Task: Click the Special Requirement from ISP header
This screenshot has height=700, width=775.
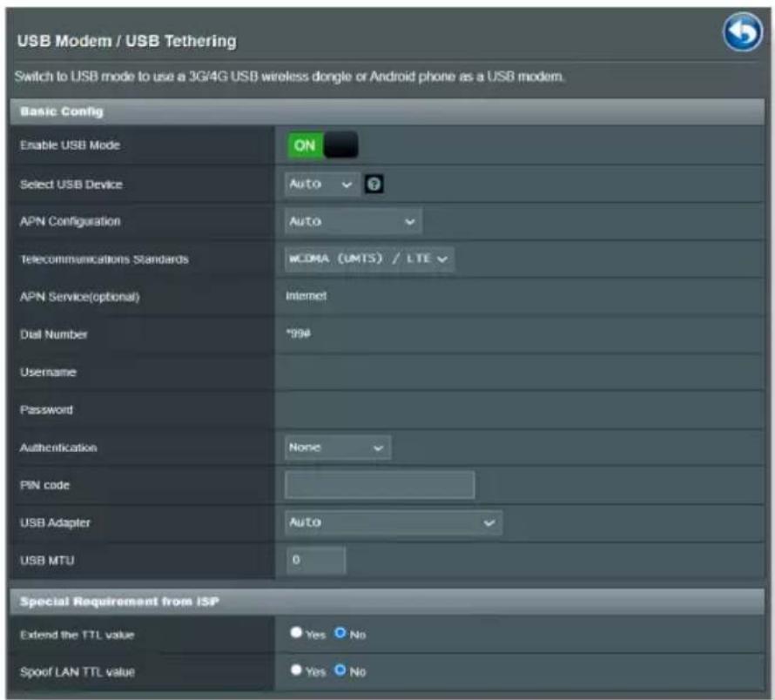Action: point(387,602)
